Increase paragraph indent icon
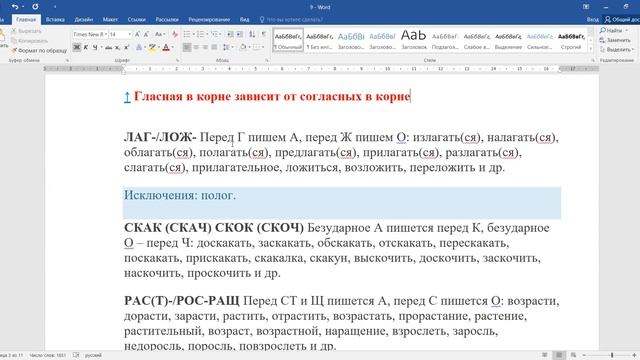Viewport: 640px width, 360px height. click(x=240, y=34)
